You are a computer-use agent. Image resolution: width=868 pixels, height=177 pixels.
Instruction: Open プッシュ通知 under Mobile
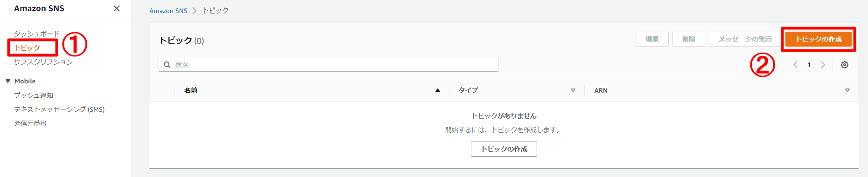(34, 95)
